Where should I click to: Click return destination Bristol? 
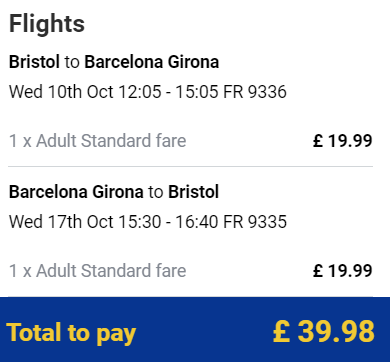coord(193,192)
